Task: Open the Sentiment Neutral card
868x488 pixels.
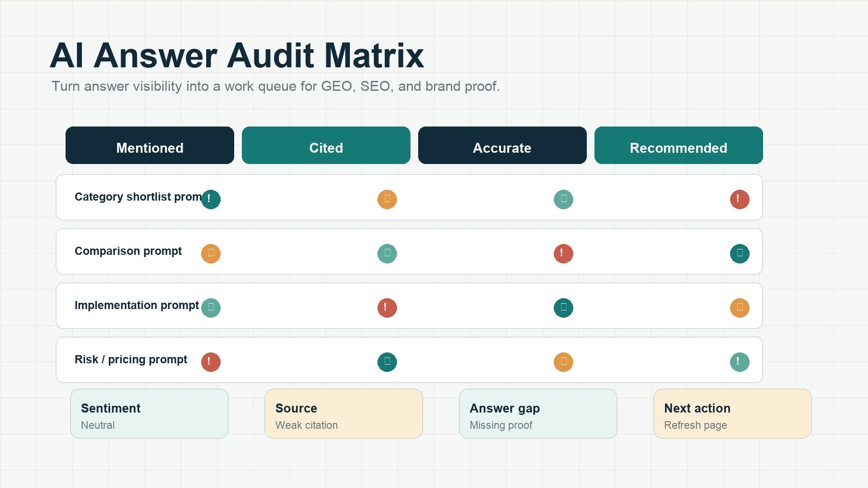Action: pos(149,413)
